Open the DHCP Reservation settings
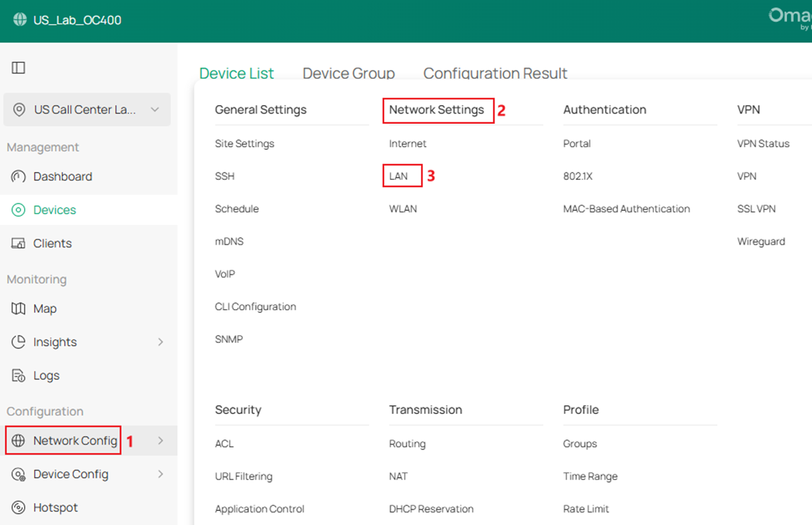Image resolution: width=812 pixels, height=525 pixels. click(x=431, y=508)
